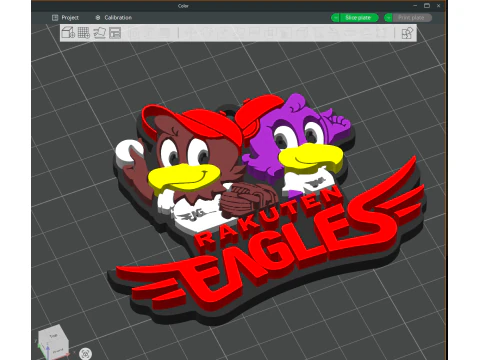Open the Calibration tab
Image resolution: width=480 pixels, height=360 pixels.
114,18
